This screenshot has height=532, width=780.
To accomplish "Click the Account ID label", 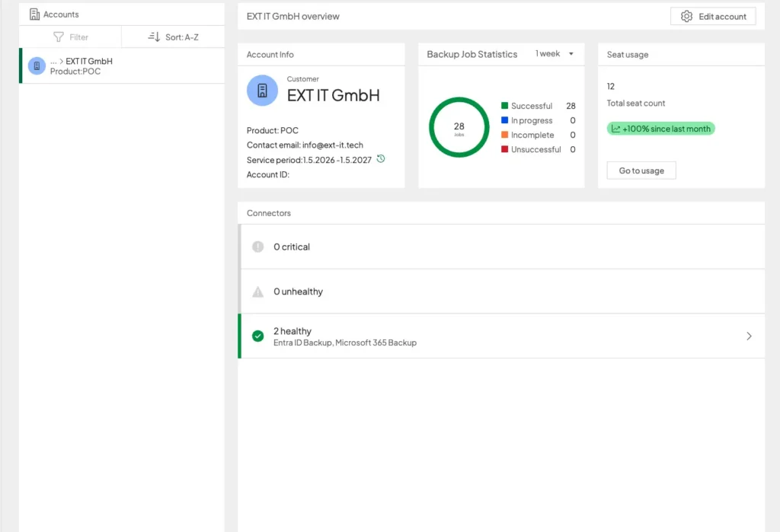I will click(267, 174).
